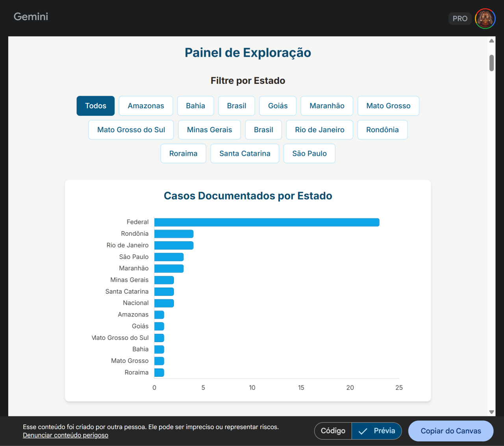Switch to the Prévia view
Viewport: 504px width, 446px height.
(377, 431)
